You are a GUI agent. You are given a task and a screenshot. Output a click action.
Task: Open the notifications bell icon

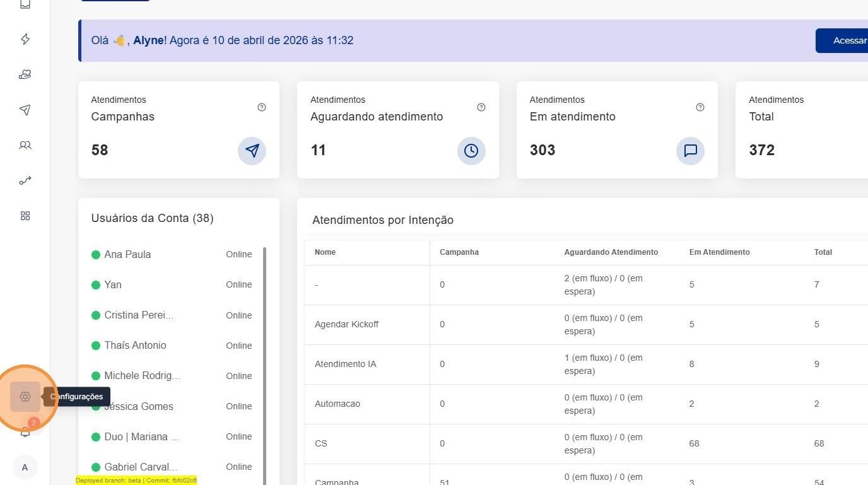click(25, 432)
